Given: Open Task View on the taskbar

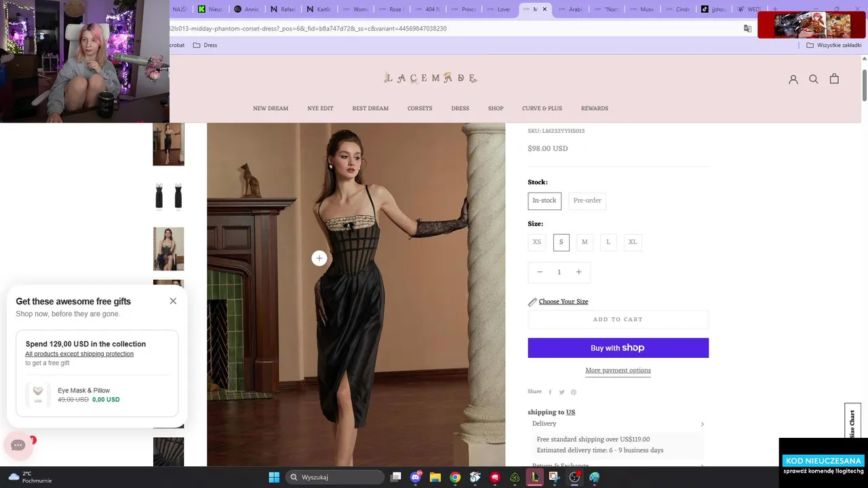Looking at the screenshot, I should coord(396,477).
